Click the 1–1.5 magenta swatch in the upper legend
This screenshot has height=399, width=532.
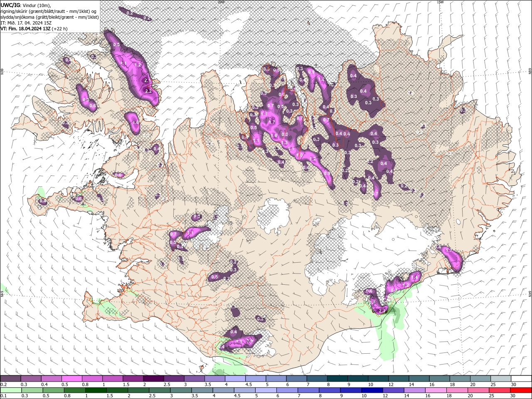point(113,378)
